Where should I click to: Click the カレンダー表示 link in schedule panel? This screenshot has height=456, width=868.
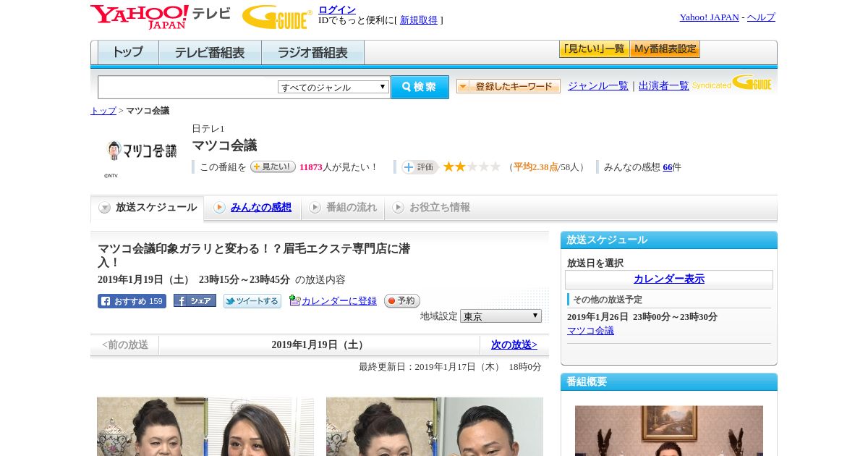point(669,279)
